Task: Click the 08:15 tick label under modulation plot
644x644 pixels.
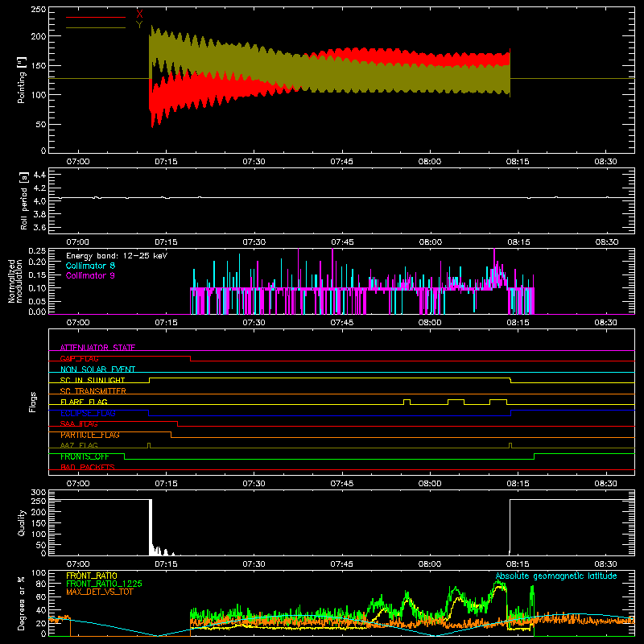Action: [x=518, y=323]
